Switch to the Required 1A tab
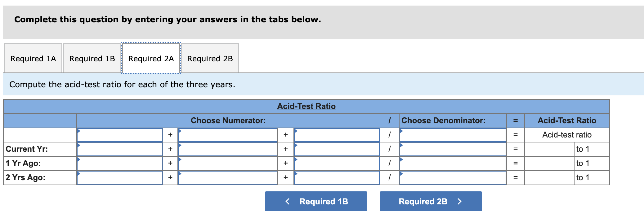The width and height of the screenshot is (644, 218). [x=33, y=58]
